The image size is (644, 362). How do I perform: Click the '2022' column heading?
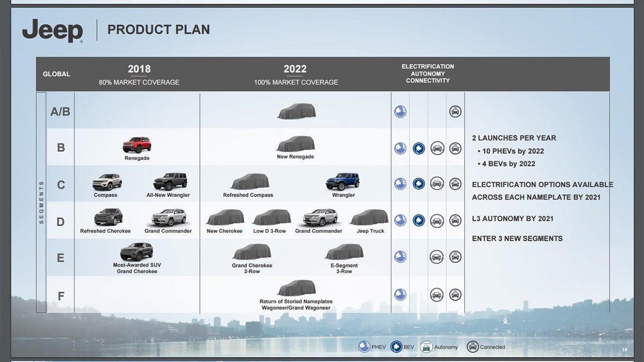(295, 69)
